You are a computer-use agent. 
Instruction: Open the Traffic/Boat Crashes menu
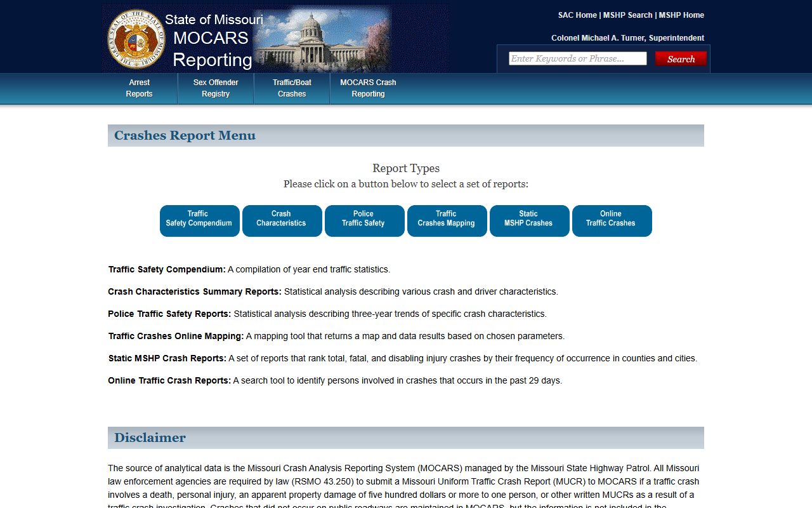click(x=292, y=88)
